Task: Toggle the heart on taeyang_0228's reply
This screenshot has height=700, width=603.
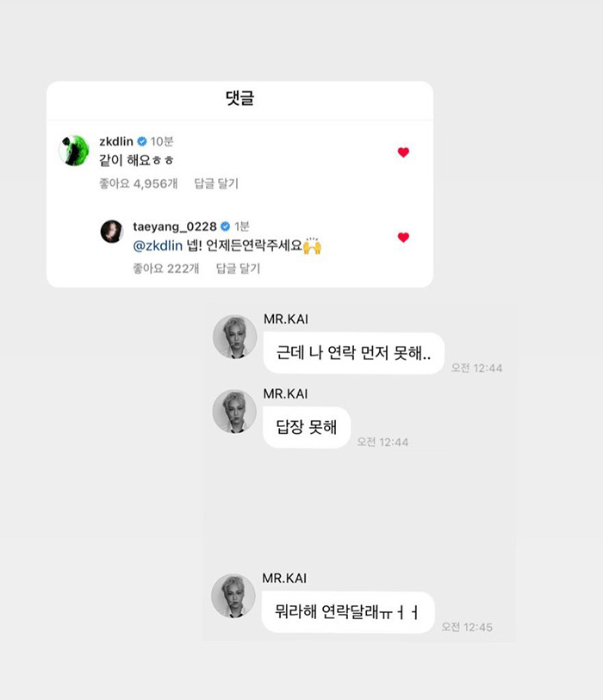Action: [x=403, y=238]
